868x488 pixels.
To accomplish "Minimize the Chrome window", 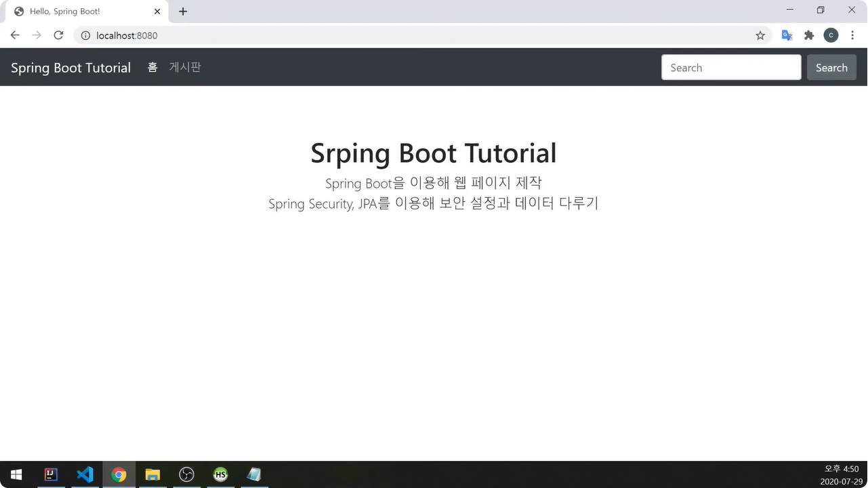I will (x=790, y=9).
